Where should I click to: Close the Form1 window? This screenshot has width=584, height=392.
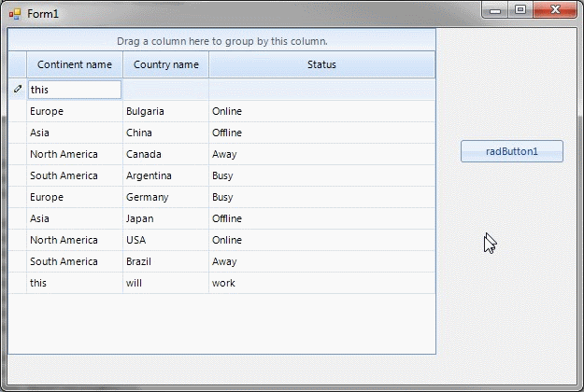click(x=557, y=10)
